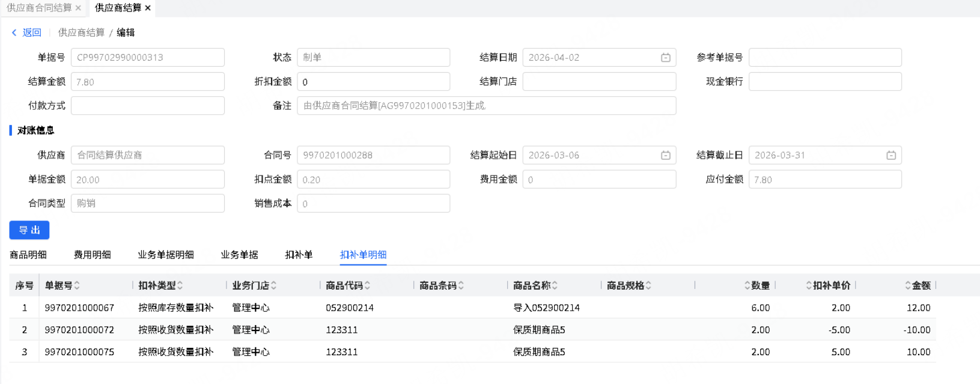Click the 合同号 field
Screen dimensions: 980x384
pyautogui.click(x=374, y=155)
